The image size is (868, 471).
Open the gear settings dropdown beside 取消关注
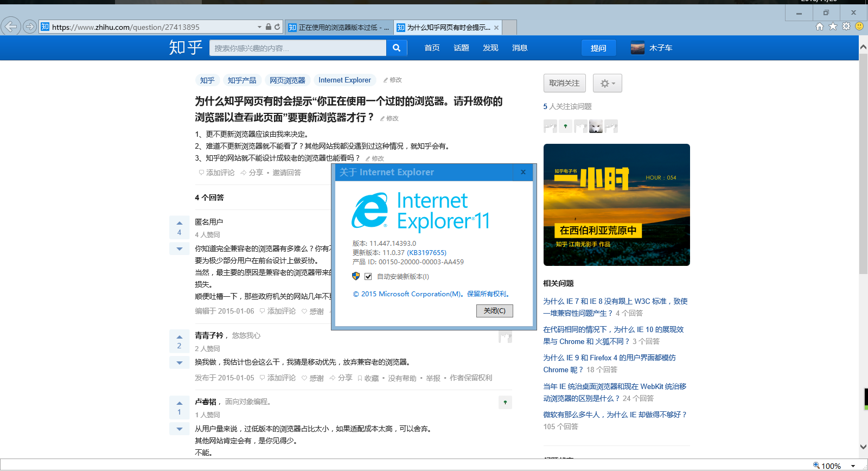coord(608,83)
